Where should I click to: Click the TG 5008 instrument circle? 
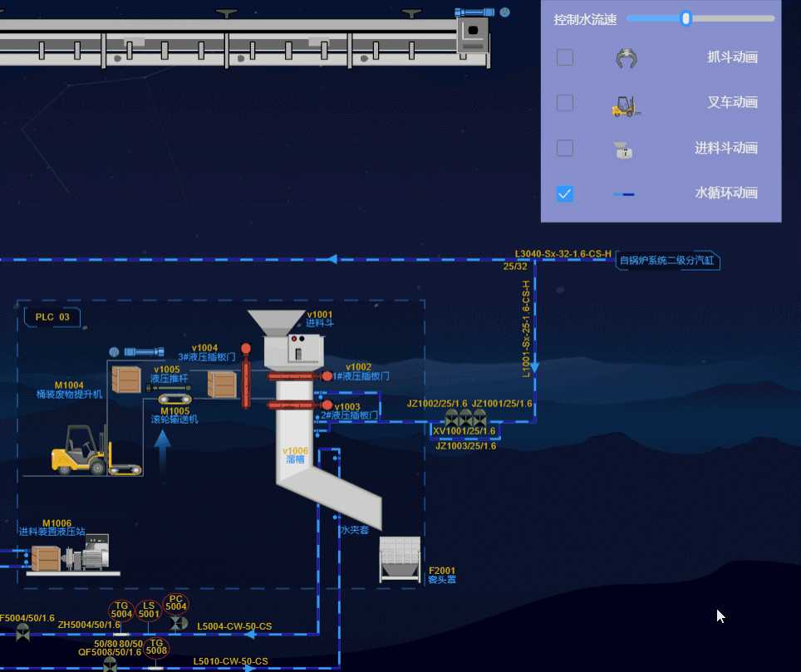coord(156,647)
